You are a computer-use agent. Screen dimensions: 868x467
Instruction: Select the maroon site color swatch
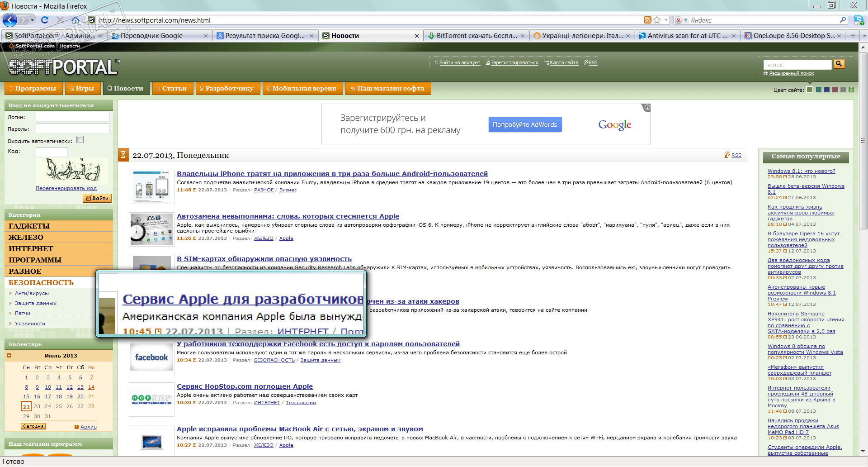pos(835,90)
